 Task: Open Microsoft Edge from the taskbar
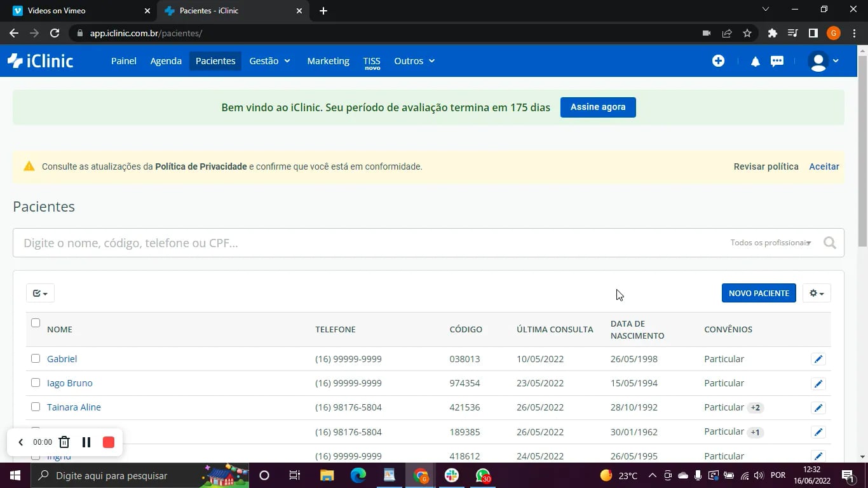coord(358,475)
